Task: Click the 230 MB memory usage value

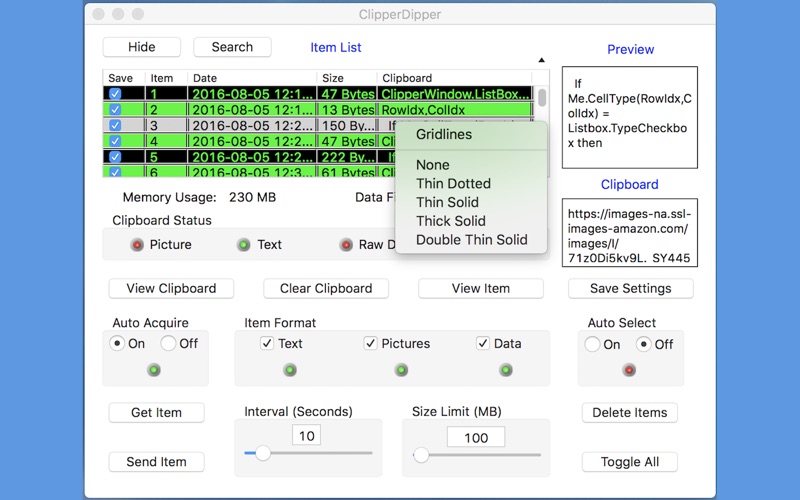Action: [252, 197]
